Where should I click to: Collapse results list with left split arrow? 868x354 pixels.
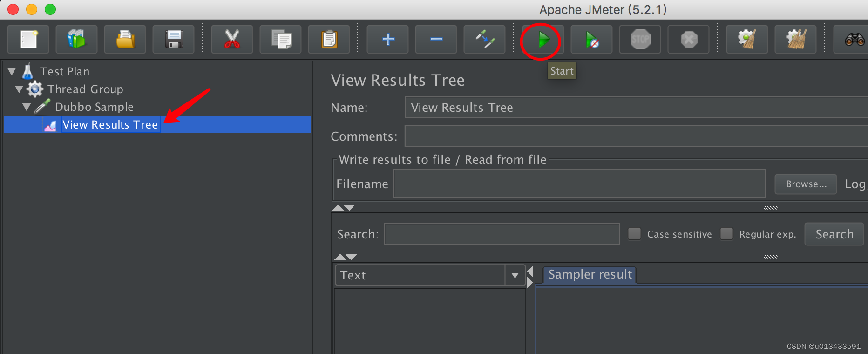[x=530, y=272]
